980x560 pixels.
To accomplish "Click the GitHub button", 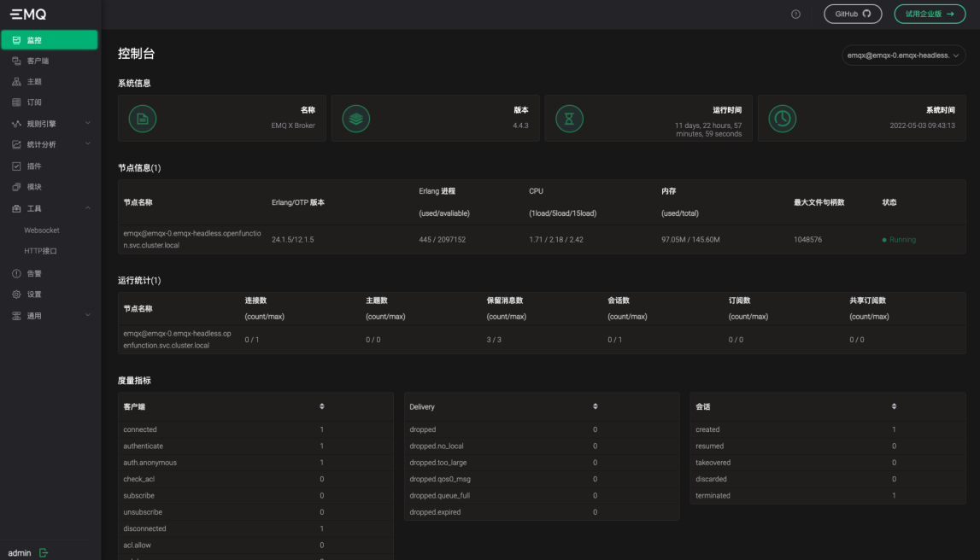I will point(852,14).
